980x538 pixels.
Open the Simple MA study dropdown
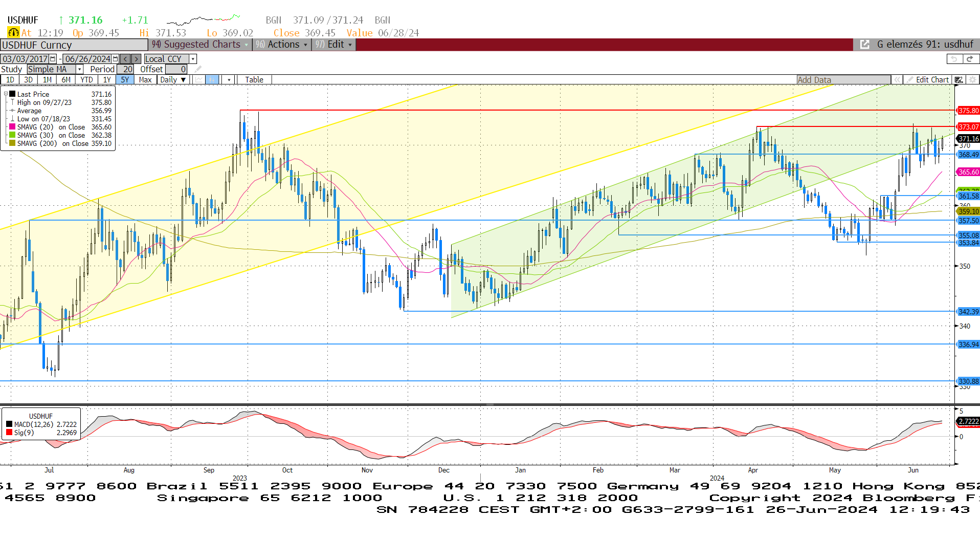79,69
